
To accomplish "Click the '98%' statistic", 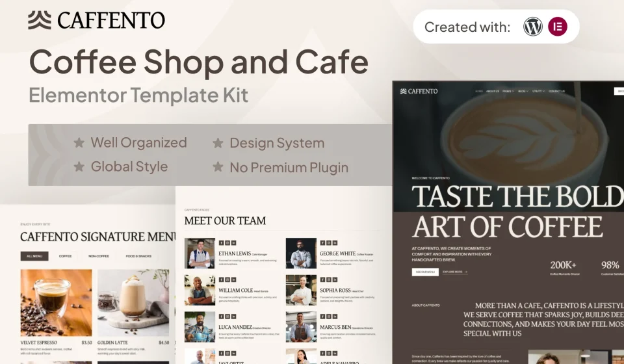I will (x=610, y=265).
